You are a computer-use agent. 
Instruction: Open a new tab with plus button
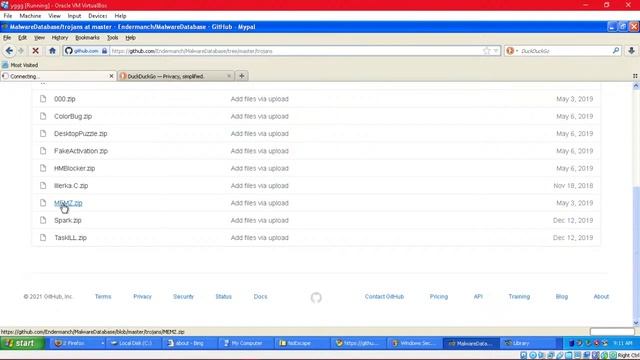coord(242,76)
